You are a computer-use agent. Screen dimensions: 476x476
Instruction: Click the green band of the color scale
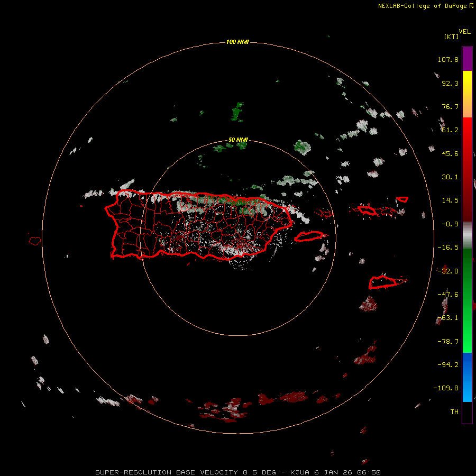467,300
